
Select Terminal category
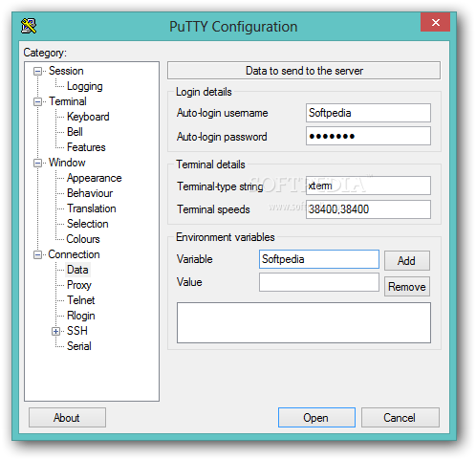pos(68,101)
